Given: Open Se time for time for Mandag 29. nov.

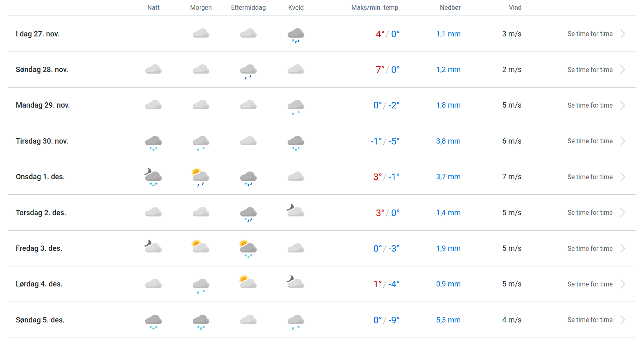Looking at the screenshot, I should point(590,106).
